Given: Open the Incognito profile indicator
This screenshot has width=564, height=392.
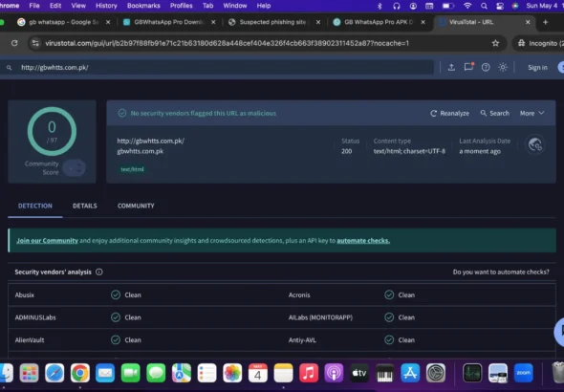Looking at the screenshot, I should click(x=540, y=43).
